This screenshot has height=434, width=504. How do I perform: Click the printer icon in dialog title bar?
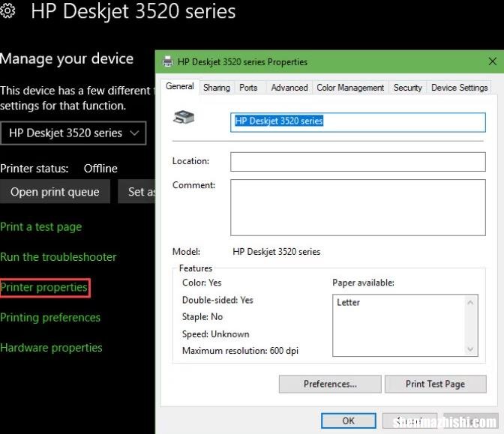point(167,61)
